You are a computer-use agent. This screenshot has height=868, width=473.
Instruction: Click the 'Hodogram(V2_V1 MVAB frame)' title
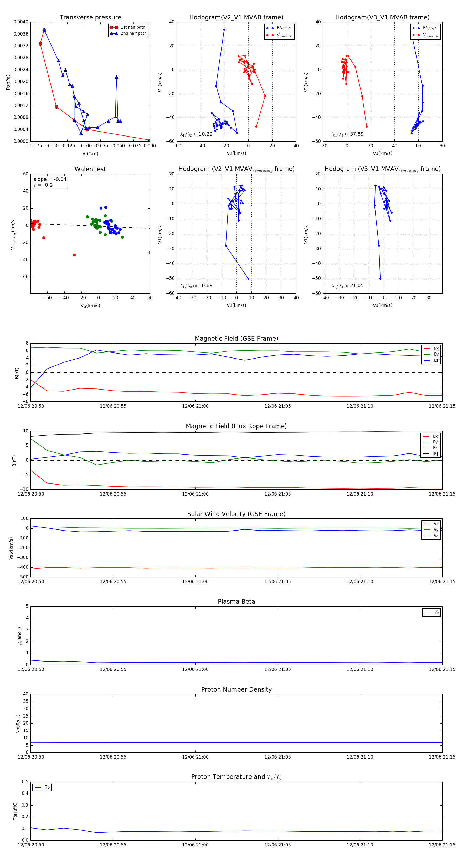tap(236, 18)
